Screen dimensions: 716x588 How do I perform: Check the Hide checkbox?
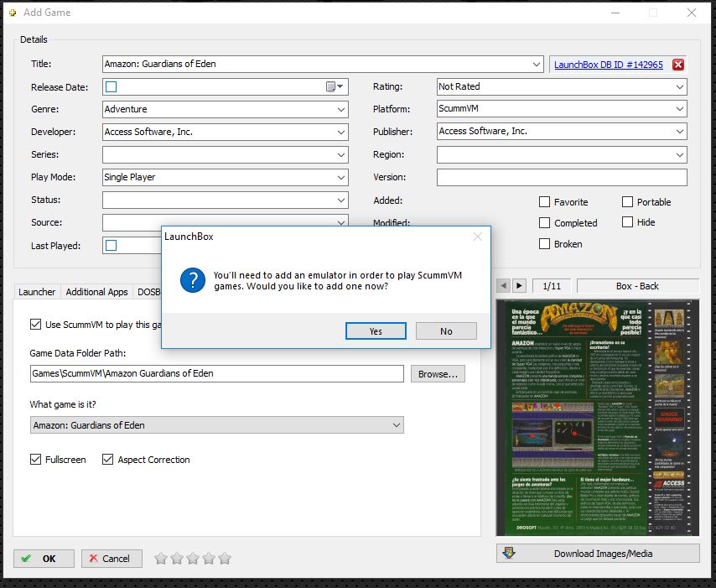tap(627, 222)
